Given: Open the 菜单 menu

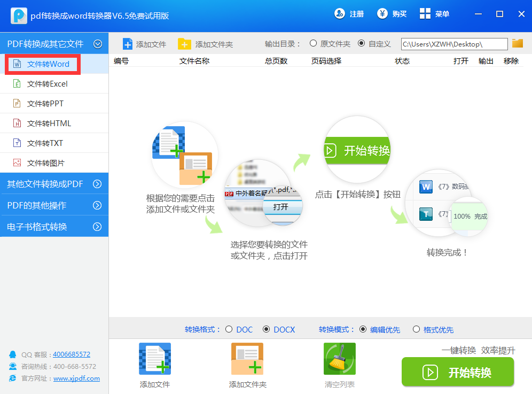Looking at the screenshot, I should click(434, 13).
